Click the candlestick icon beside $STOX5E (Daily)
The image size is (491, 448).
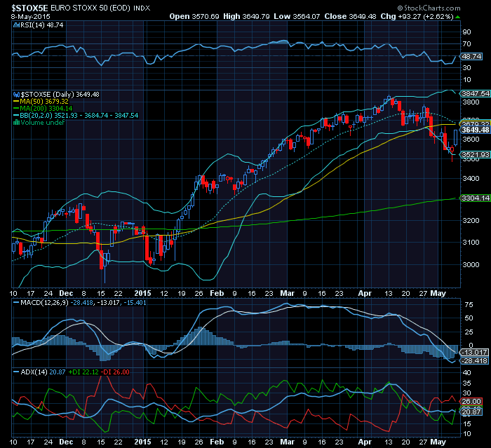(16, 94)
